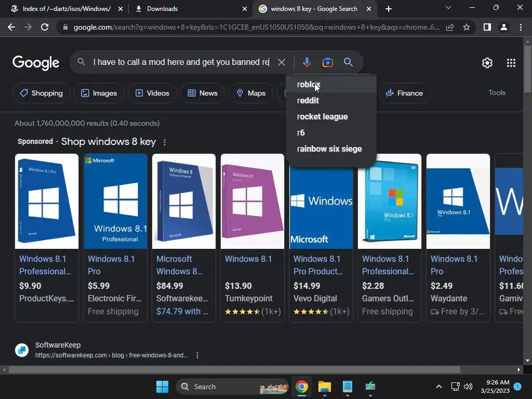Open Chrome three-dot menu
Viewport: 532px width, 399px height.
click(521, 27)
